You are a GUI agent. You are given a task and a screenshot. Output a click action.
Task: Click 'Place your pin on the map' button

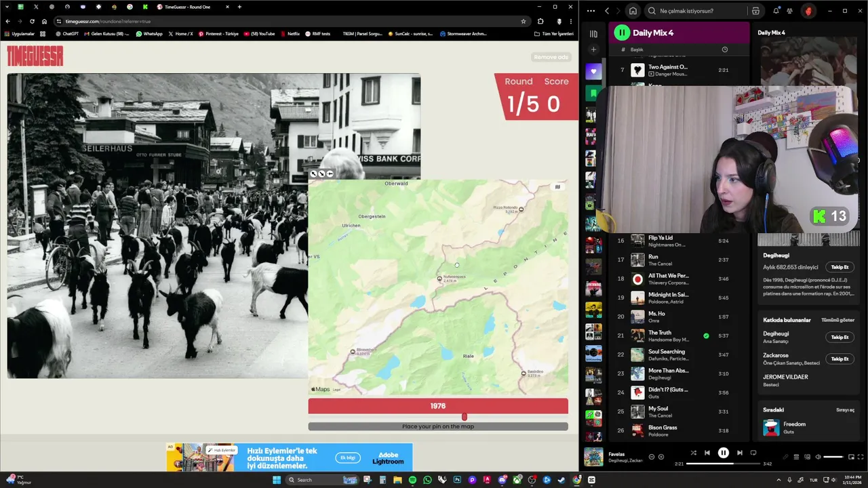point(438,426)
